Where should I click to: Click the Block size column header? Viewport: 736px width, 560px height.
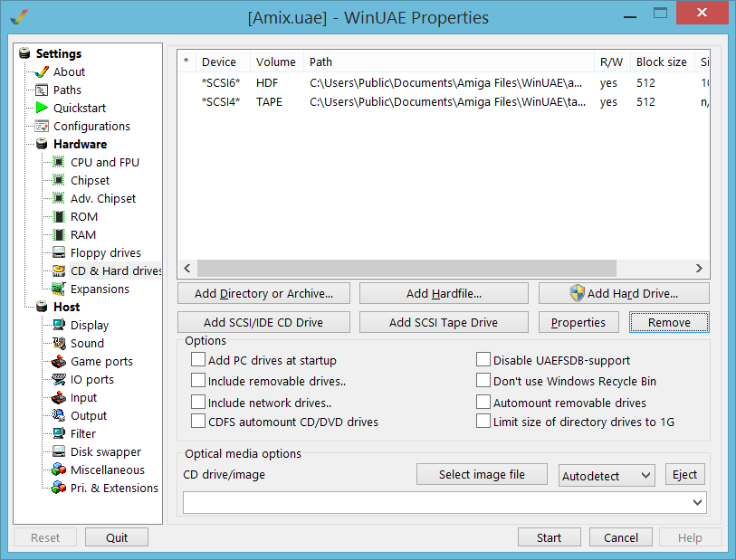coord(662,62)
